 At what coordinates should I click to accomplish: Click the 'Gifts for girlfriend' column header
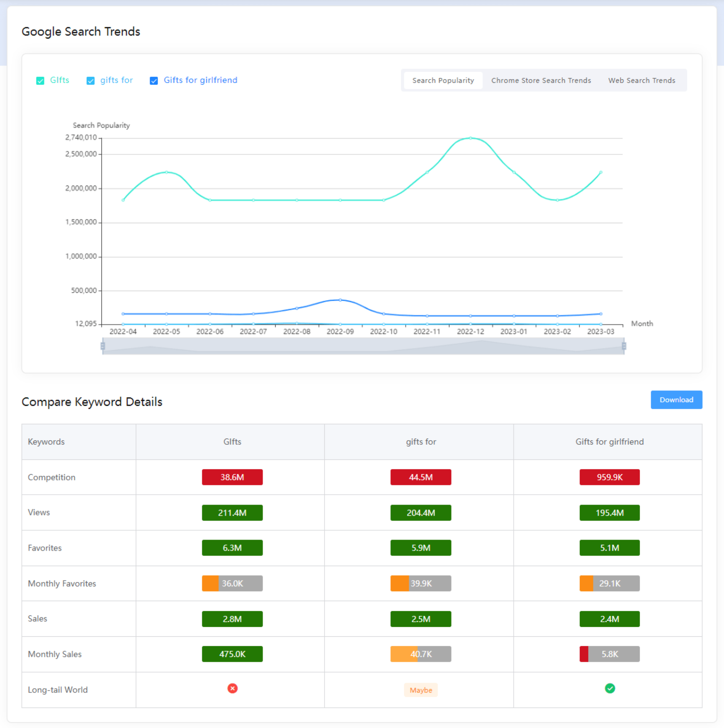pyautogui.click(x=609, y=442)
